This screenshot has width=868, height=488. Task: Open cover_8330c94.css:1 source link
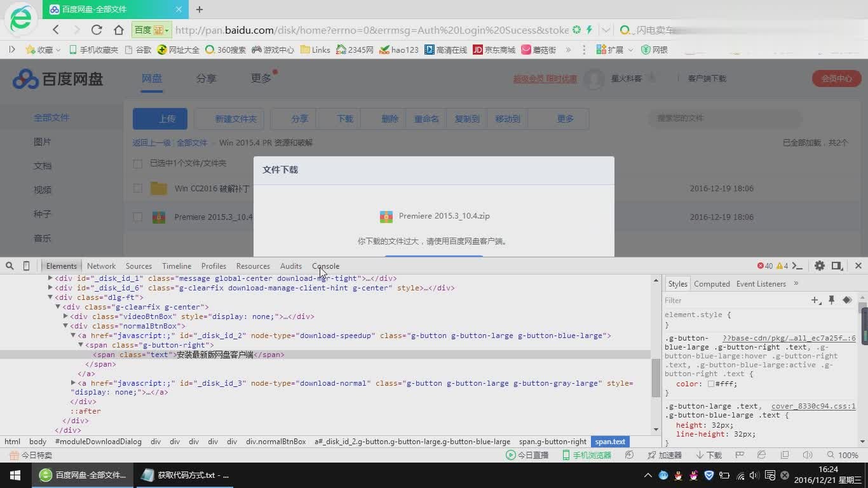coord(813,406)
